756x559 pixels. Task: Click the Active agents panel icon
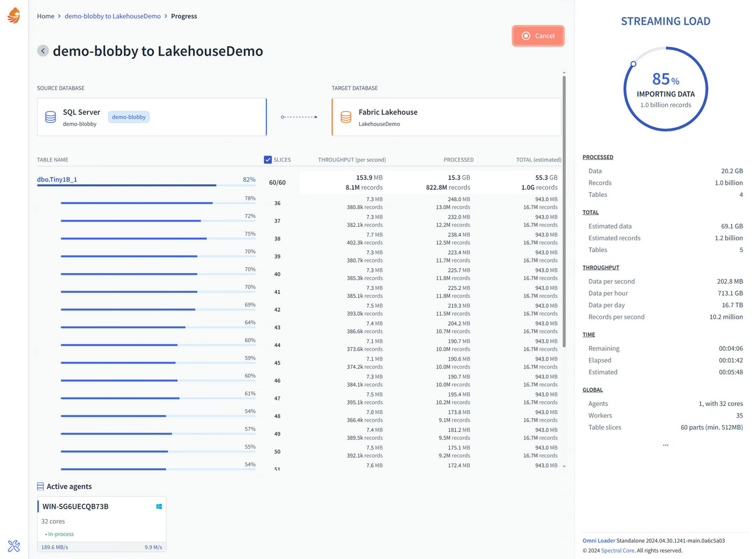tap(40, 486)
